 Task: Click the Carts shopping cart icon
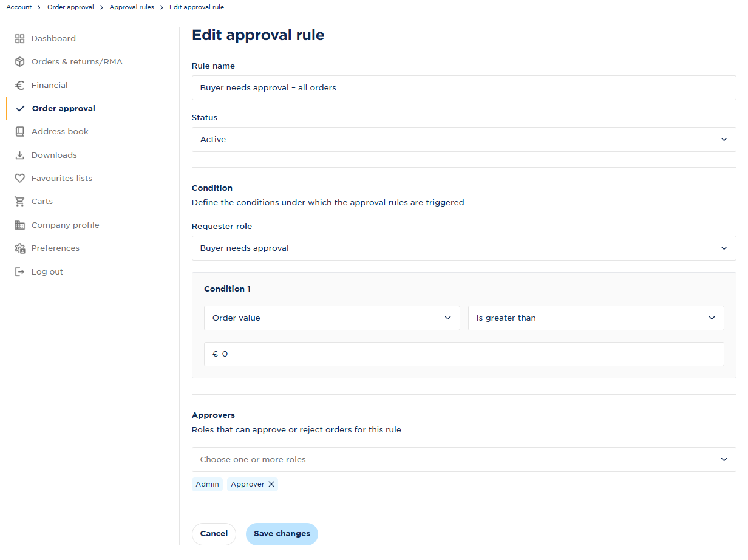tap(20, 202)
